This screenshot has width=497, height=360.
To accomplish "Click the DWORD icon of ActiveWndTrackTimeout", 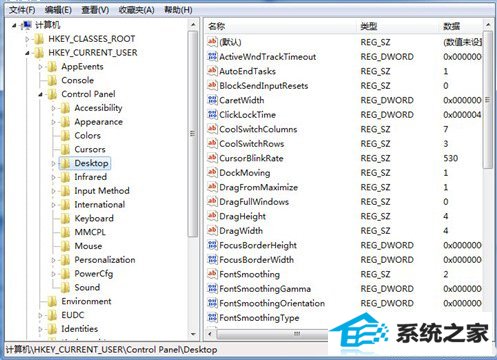I will (x=212, y=56).
